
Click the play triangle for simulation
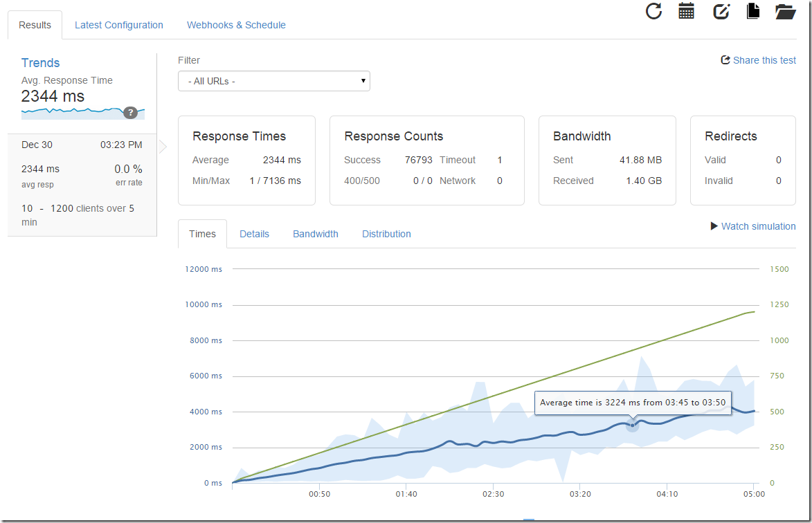tap(714, 226)
